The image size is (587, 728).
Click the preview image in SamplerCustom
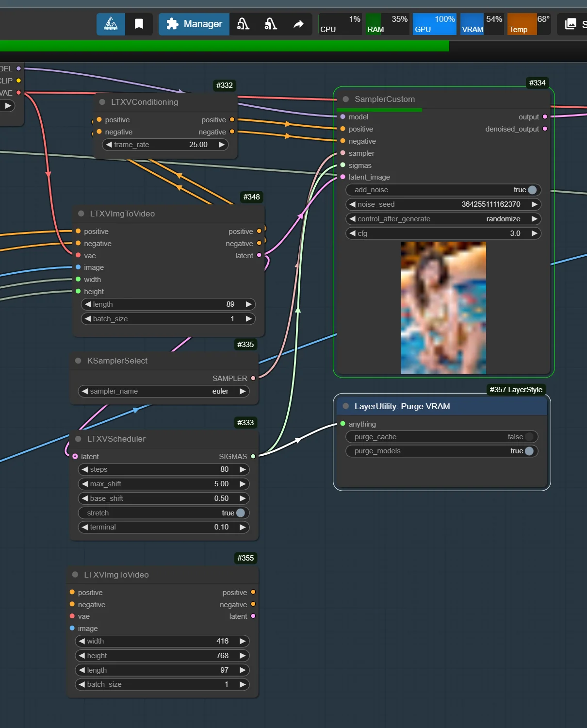tap(443, 308)
